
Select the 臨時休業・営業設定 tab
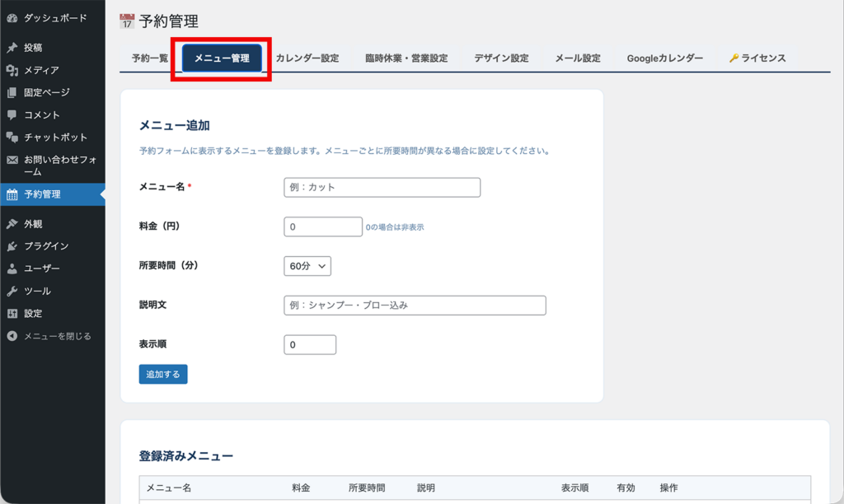406,58
